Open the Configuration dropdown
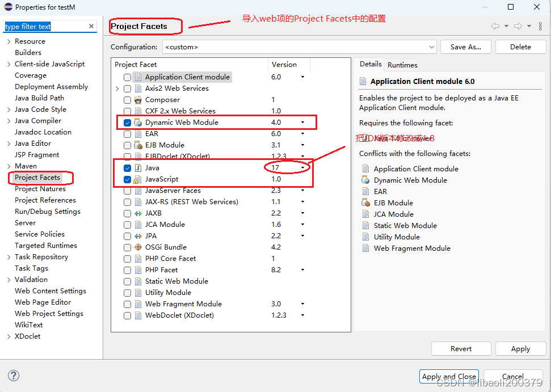The width and height of the screenshot is (551, 392). pos(432,47)
